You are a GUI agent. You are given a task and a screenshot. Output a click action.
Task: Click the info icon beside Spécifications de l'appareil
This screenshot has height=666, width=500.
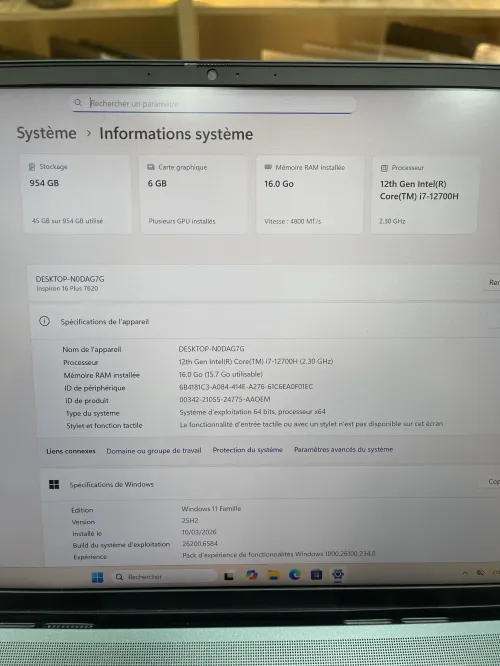44,321
